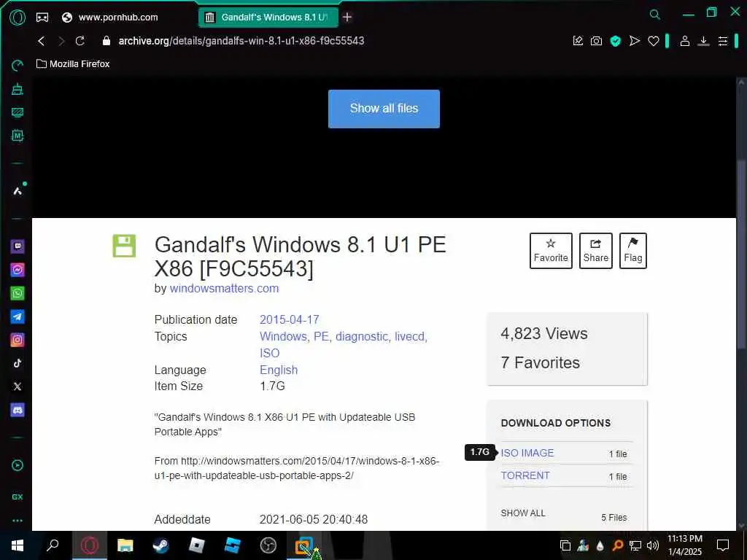Open the volume control in tray
This screenshot has width=747, height=560.
[x=653, y=545]
